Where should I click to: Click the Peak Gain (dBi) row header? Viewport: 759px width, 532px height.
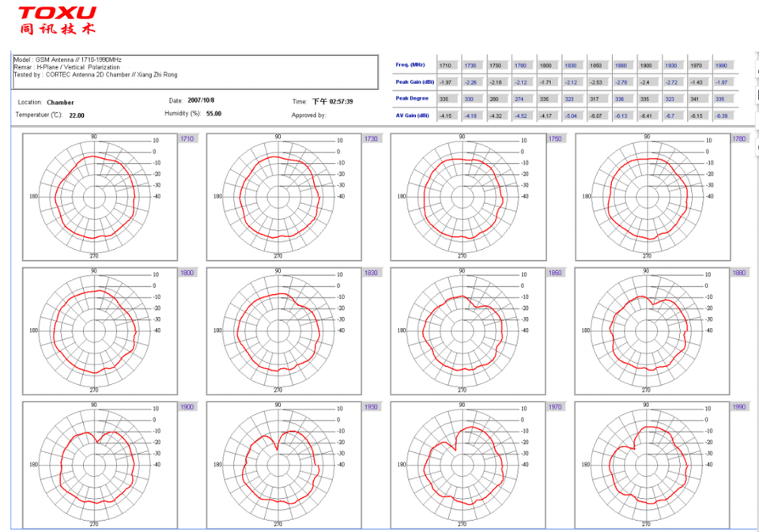tap(415, 81)
